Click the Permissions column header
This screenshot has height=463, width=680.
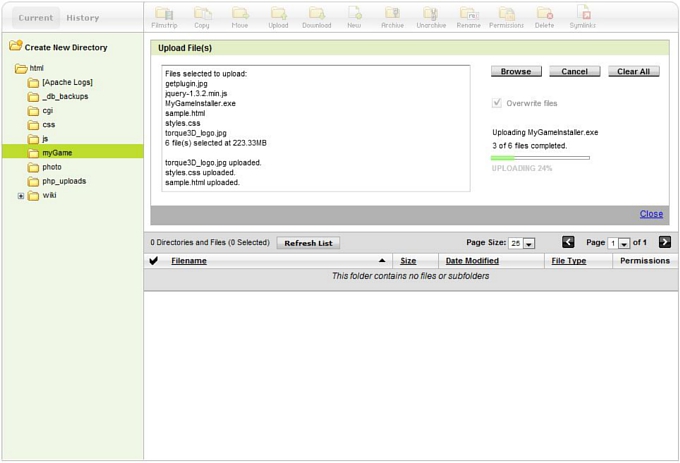click(645, 261)
